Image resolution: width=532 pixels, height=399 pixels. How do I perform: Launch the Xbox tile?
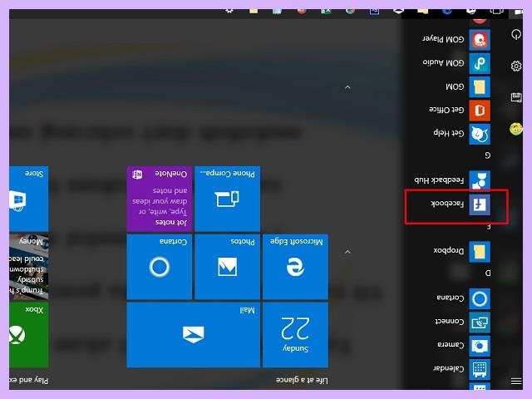[29, 335]
